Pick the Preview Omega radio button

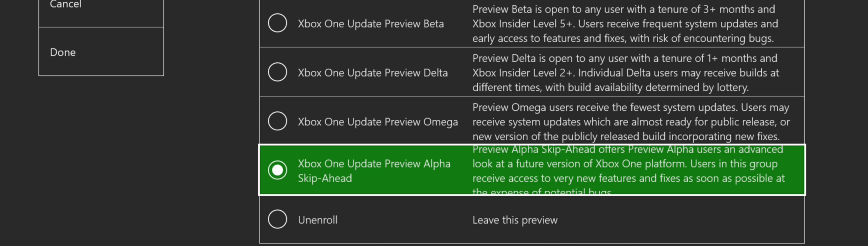(x=277, y=121)
